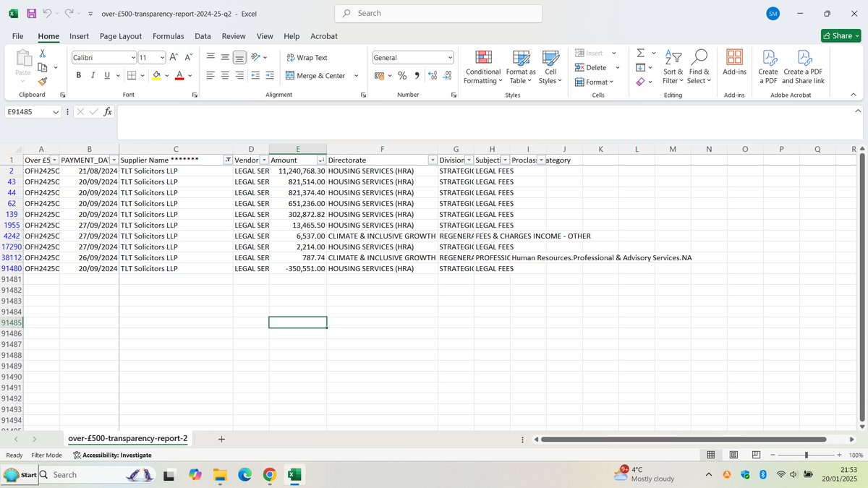Decrease font size with smaller A icon

pos(189,57)
